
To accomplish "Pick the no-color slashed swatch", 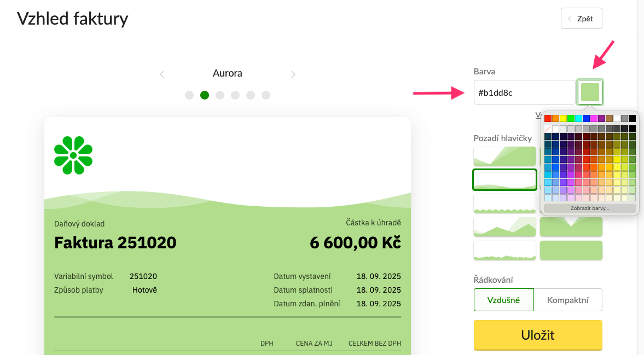I will tap(548, 129).
